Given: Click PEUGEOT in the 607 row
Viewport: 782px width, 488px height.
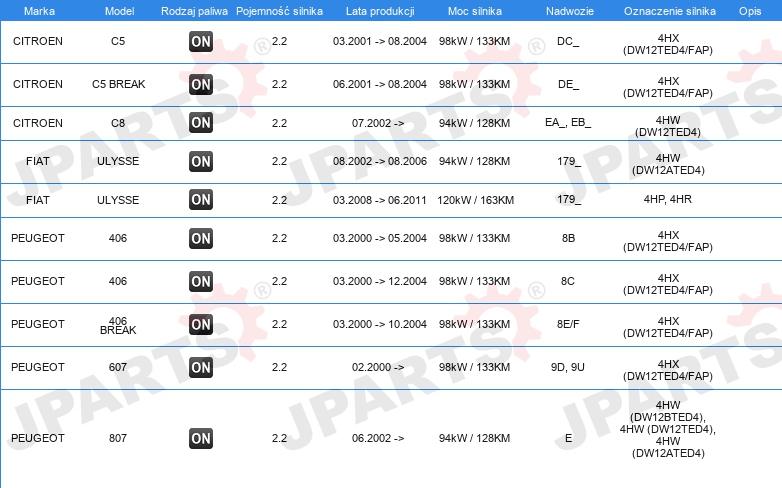Looking at the screenshot, I should point(38,367).
